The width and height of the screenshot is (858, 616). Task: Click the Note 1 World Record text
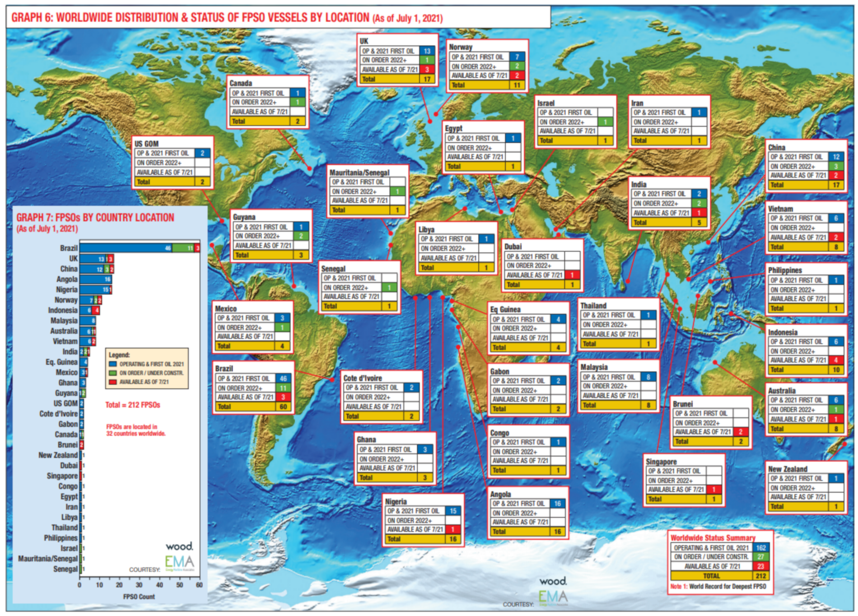click(x=718, y=587)
